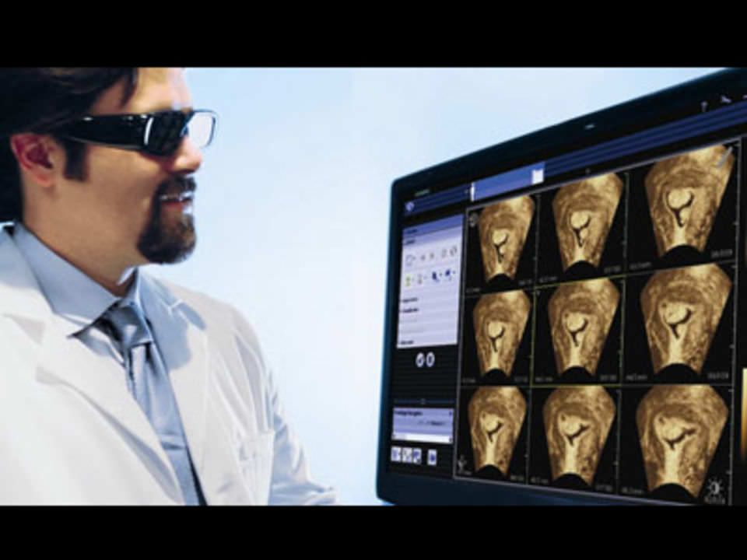
Task: Click the second icon in the bottom-left toolbar
Action: [x=406, y=455]
